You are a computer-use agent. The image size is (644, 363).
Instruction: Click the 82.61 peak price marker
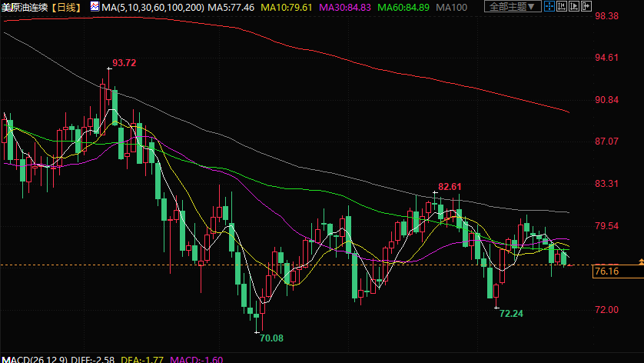pos(450,187)
